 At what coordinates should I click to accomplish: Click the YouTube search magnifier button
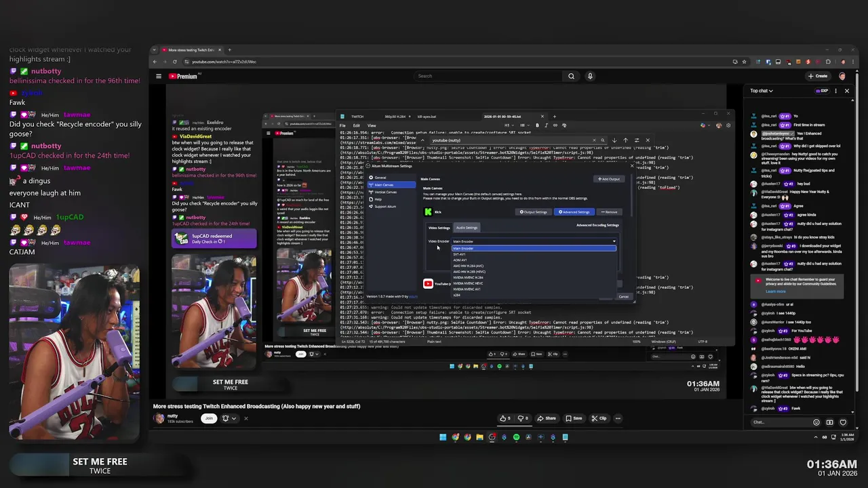tap(571, 76)
